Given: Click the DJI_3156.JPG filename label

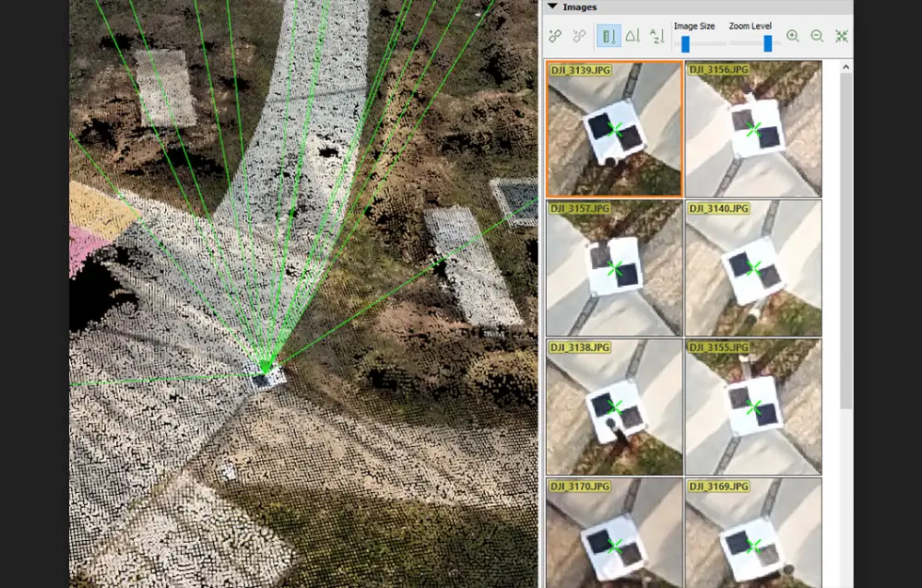Looking at the screenshot, I should coord(718,69).
